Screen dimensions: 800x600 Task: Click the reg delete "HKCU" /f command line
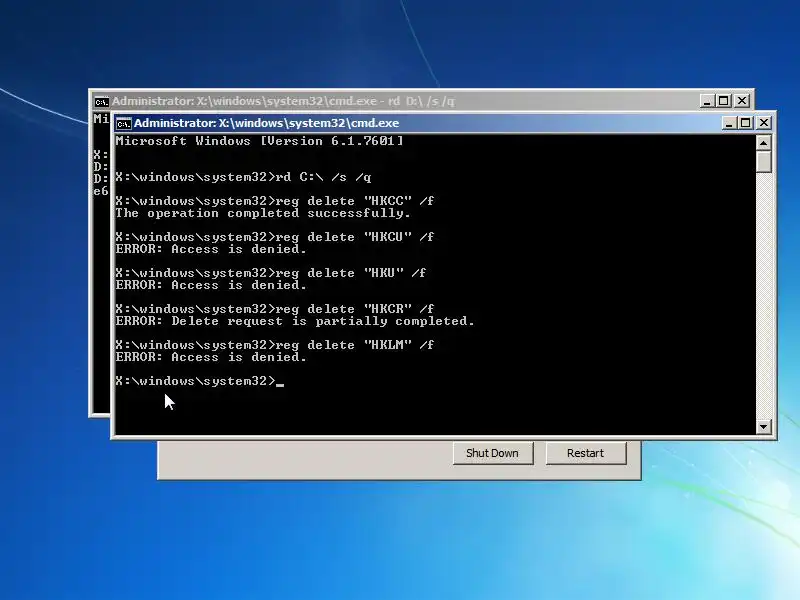click(x=274, y=237)
